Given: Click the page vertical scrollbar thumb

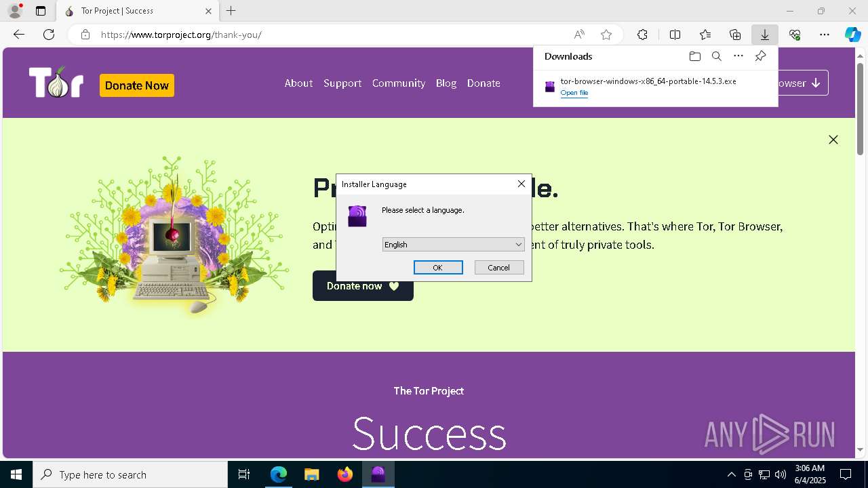Looking at the screenshot, I should 861,108.
